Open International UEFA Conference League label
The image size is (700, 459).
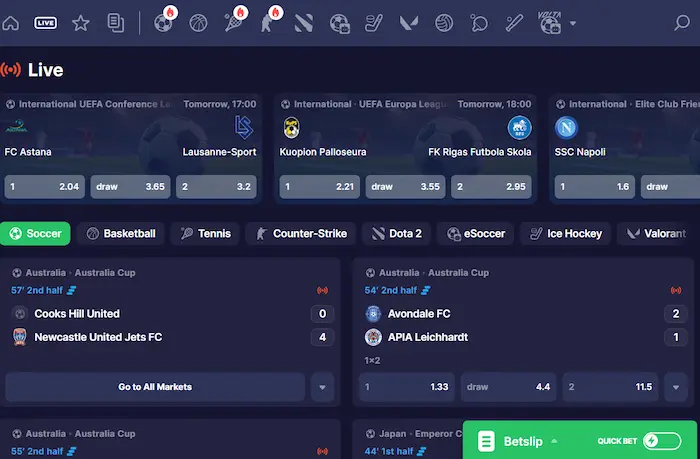(x=95, y=104)
